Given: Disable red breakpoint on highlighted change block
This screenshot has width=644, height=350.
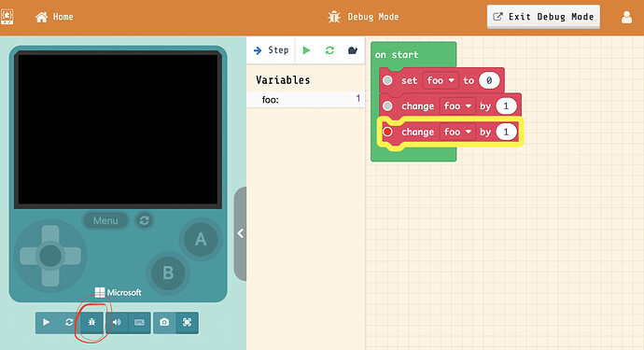Looking at the screenshot, I should coord(387,132).
